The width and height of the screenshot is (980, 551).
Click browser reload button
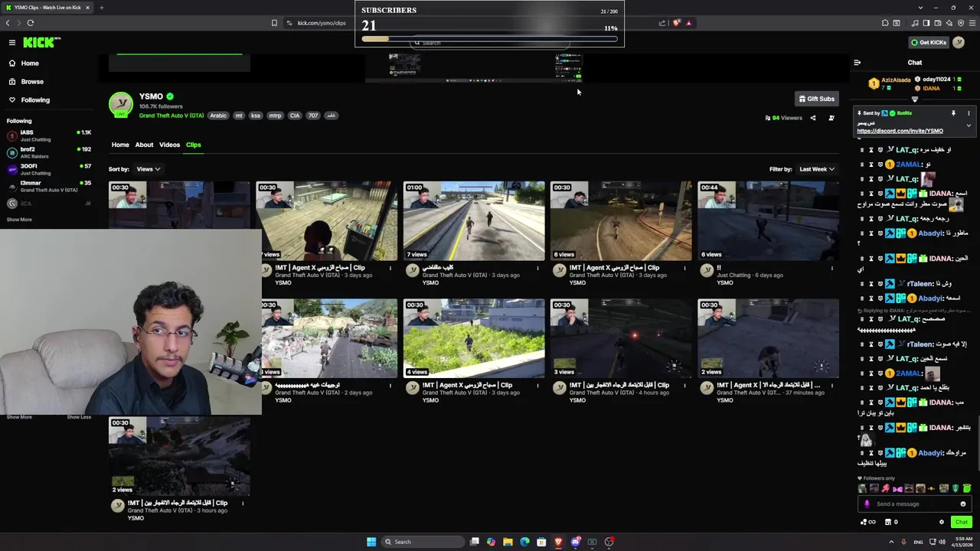point(30,23)
